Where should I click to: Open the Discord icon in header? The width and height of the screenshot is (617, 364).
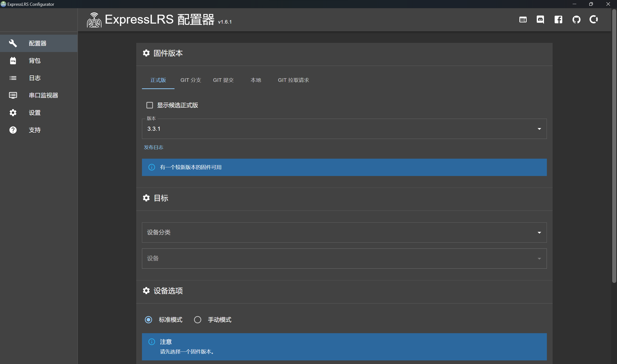click(540, 20)
